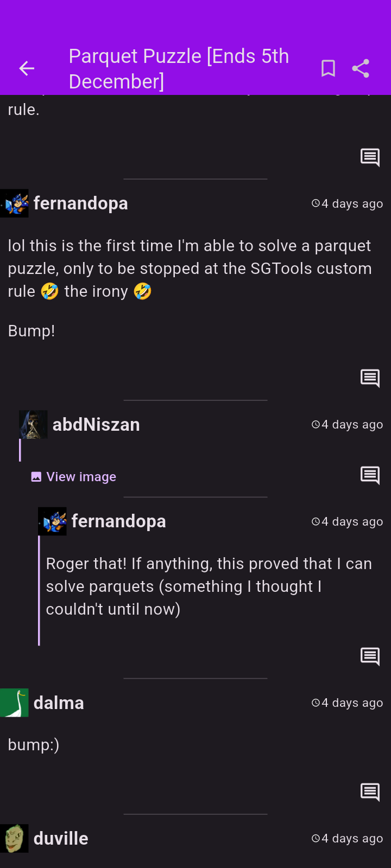Tap duville's lizard avatar
The width and height of the screenshot is (391, 868).
point(14,838)
